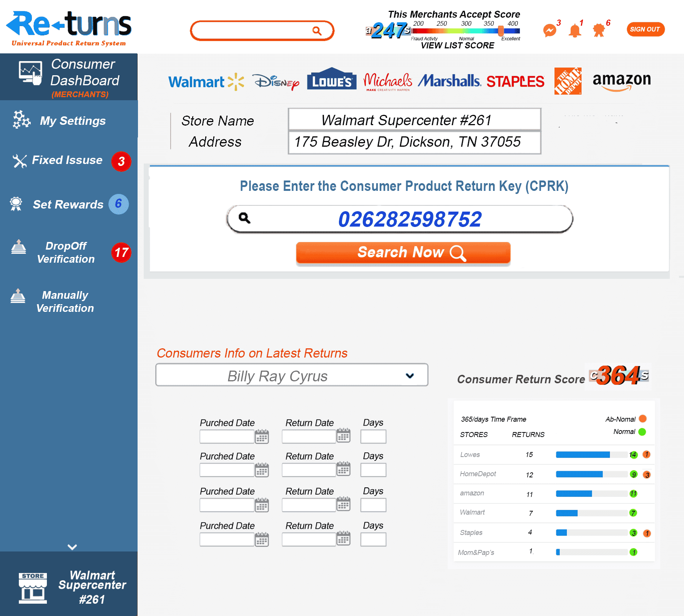The image size is (684, 616).
Task: Click the CPRK field magnifier icon
Action: (x=244, y=218)
